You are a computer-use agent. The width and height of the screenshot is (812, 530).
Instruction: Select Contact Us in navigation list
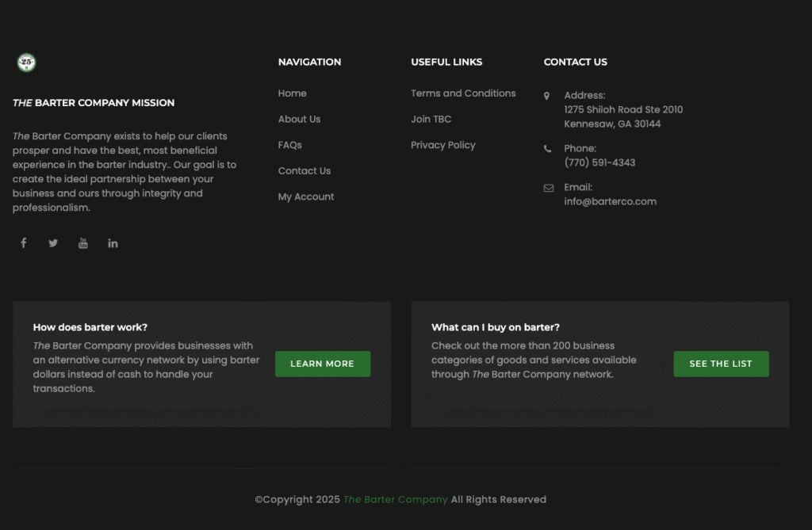click(304, 171)
